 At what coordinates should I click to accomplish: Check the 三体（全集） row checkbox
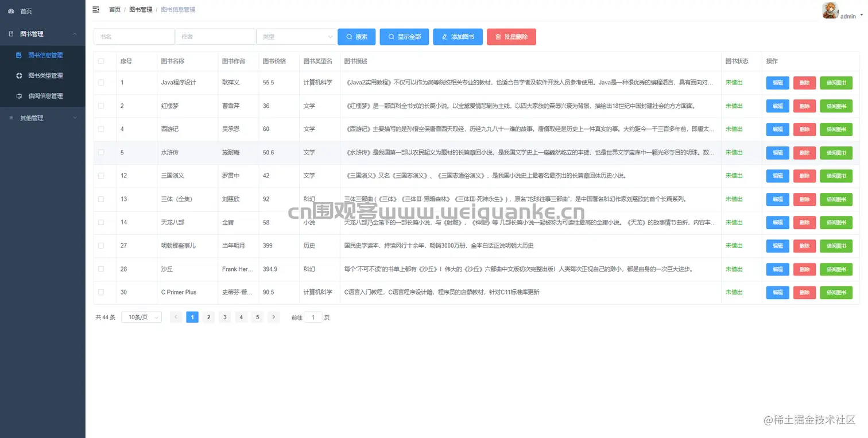pyautogui.click(x=101, y=199)
